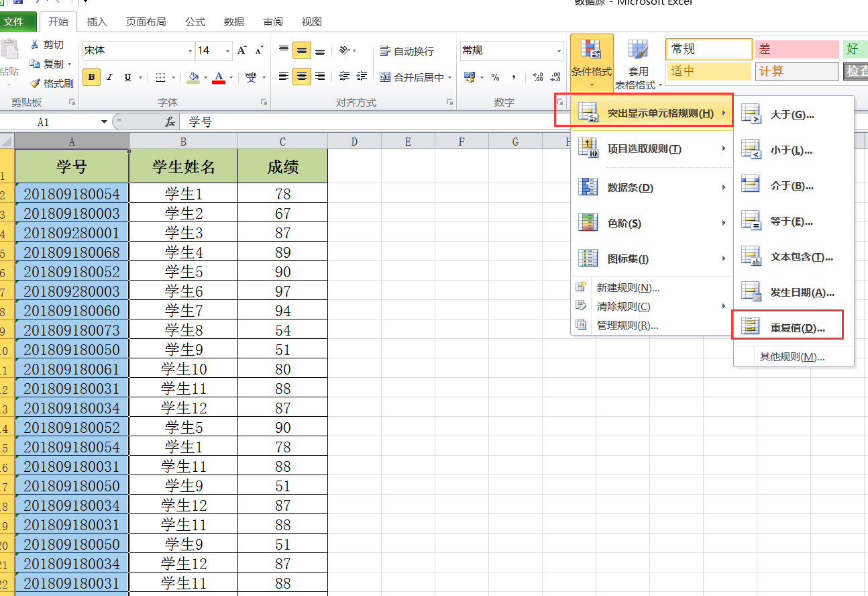Image resolution: width=868 pixels, height=596 pixels.
Task: Open Color Scales (色阶) submenu
Action: point(651,223)
